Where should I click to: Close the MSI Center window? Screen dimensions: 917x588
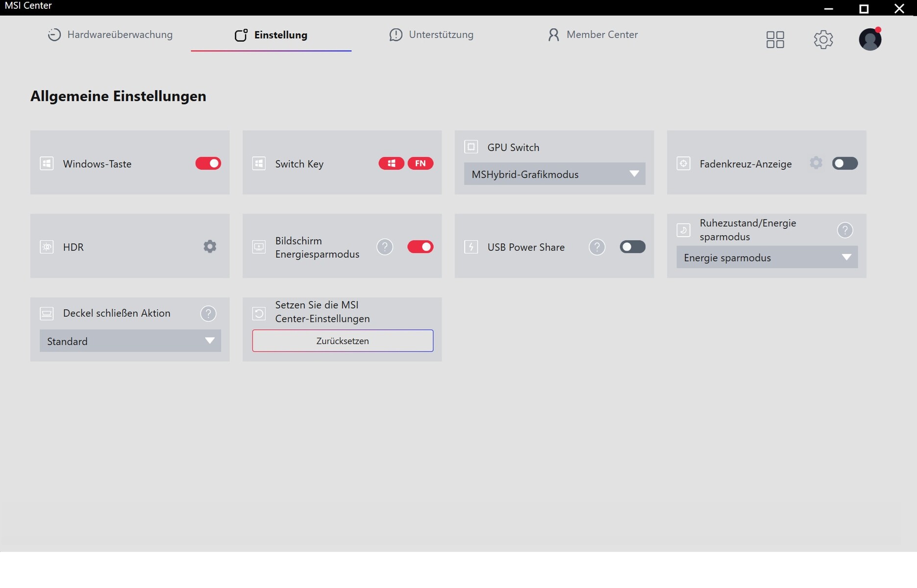(899, 8)
